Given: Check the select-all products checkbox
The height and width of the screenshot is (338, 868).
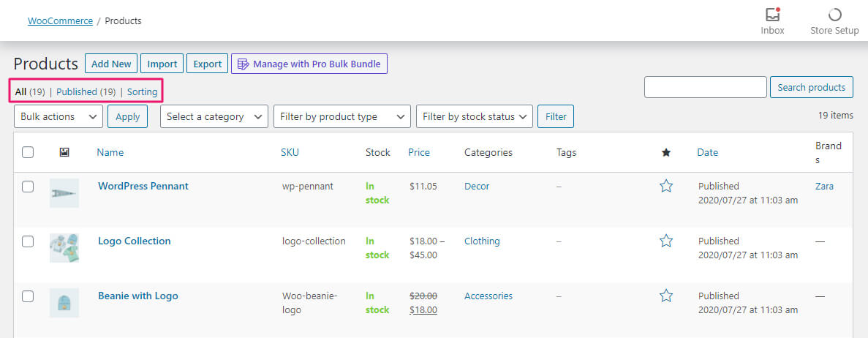Looking at the screenshot, I should tap(28, 152).
